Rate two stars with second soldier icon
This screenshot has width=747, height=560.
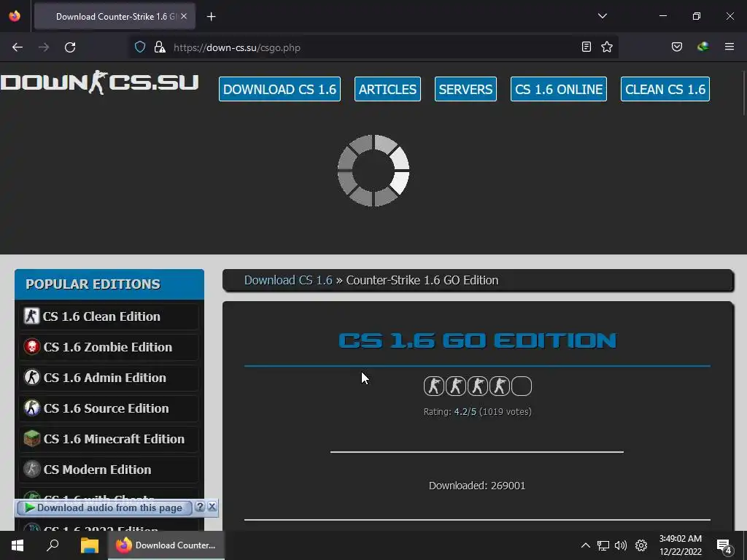455,386
